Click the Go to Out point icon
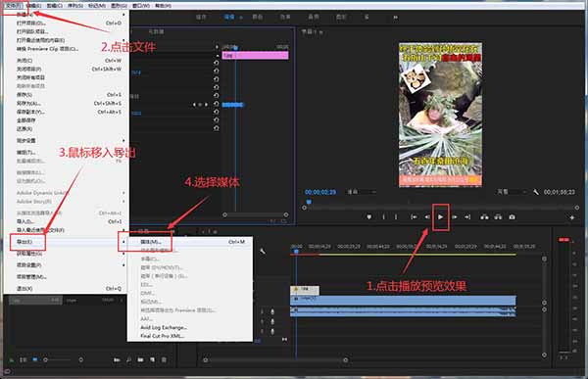Viewport: 588px width, 379px height. coord(467,217)
